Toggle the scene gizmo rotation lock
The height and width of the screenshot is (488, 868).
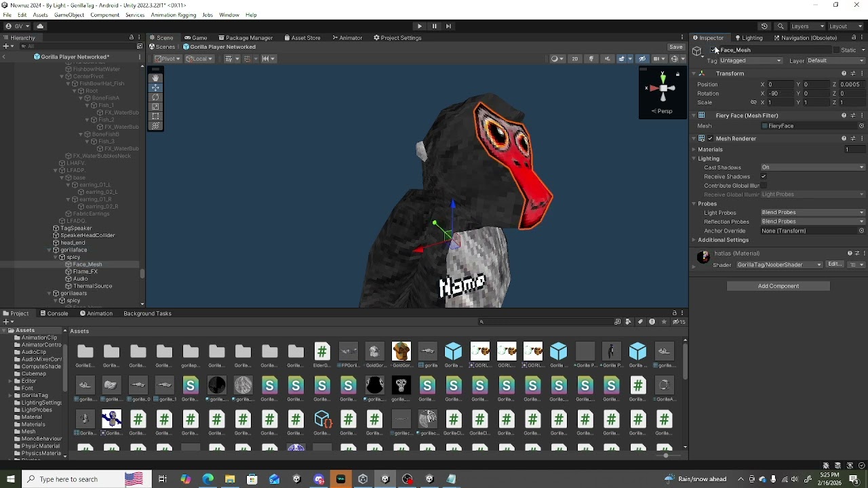(x=677, y=74)
